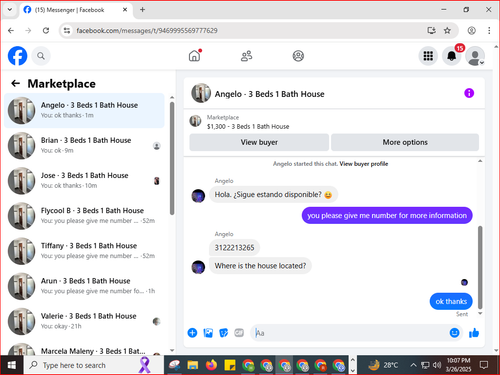
Task: Click the '3122213265' phone number message
Action: point(234,248)
